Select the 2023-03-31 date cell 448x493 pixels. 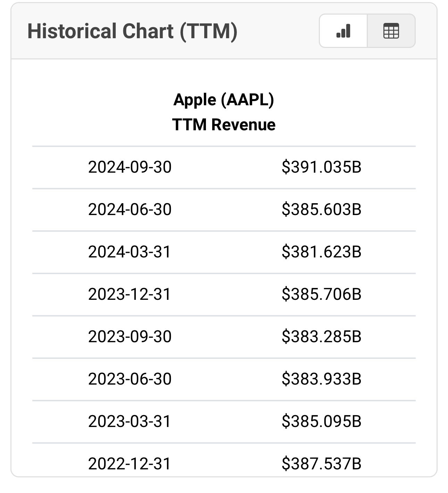(x=130, y=421)
